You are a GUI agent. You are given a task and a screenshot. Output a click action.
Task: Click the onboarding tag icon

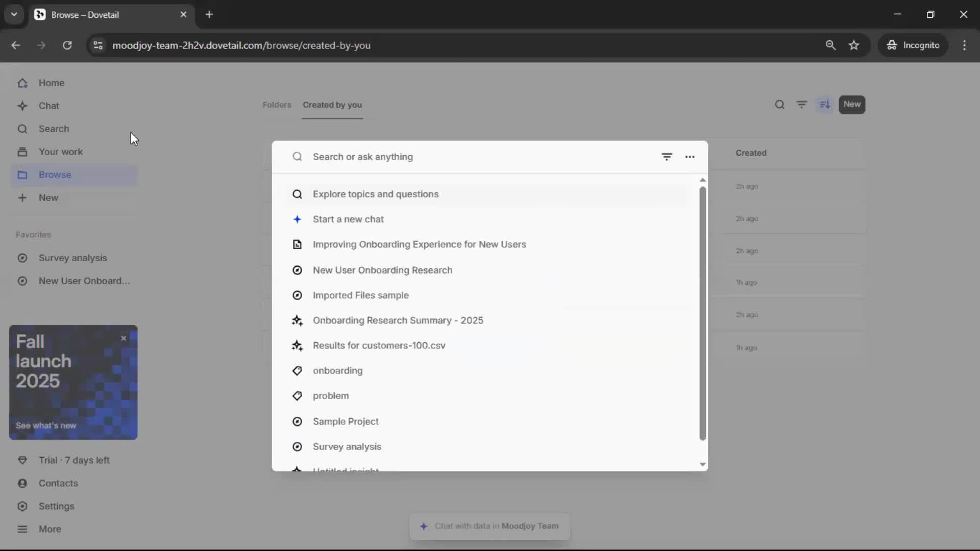[x=297, y=371]
